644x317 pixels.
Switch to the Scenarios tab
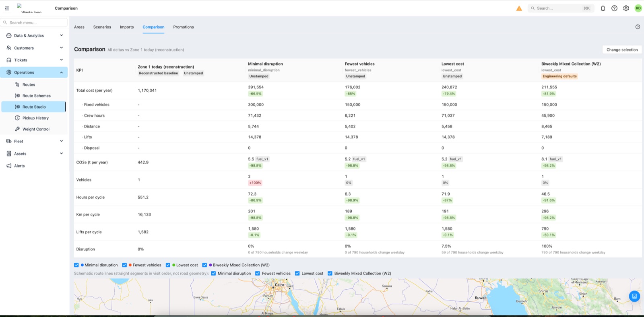tap(102, 27)
